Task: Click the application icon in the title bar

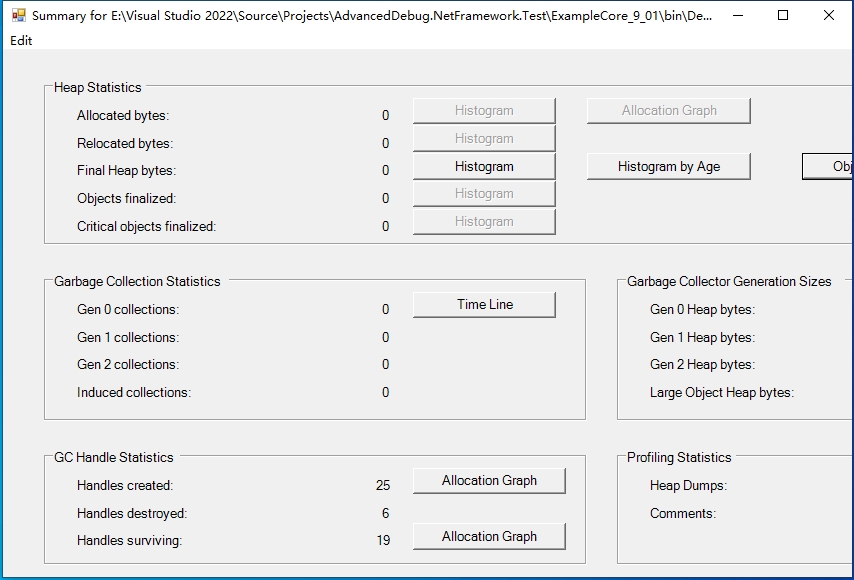Action: (x=18, y=16)
